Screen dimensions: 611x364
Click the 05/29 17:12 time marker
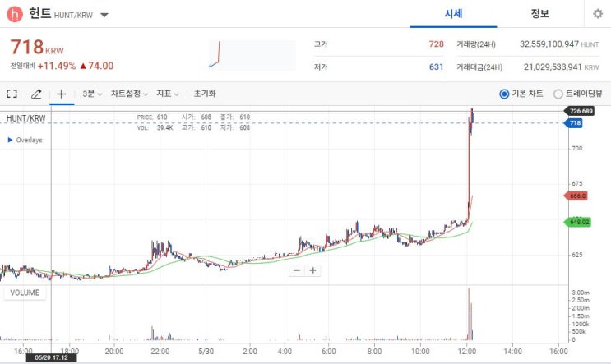(51, 357)
